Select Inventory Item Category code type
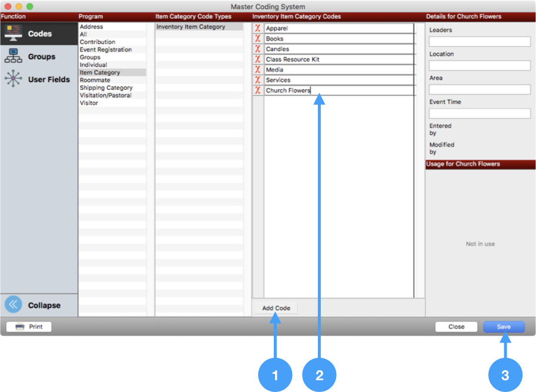The width and height of the screenshot is (536, 392). point(191,27)
